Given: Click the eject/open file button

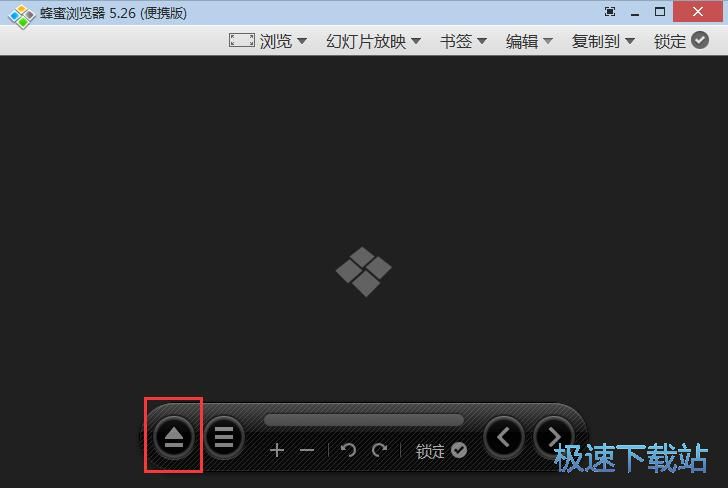Looking at the screenshot, I should pos(174,437).
